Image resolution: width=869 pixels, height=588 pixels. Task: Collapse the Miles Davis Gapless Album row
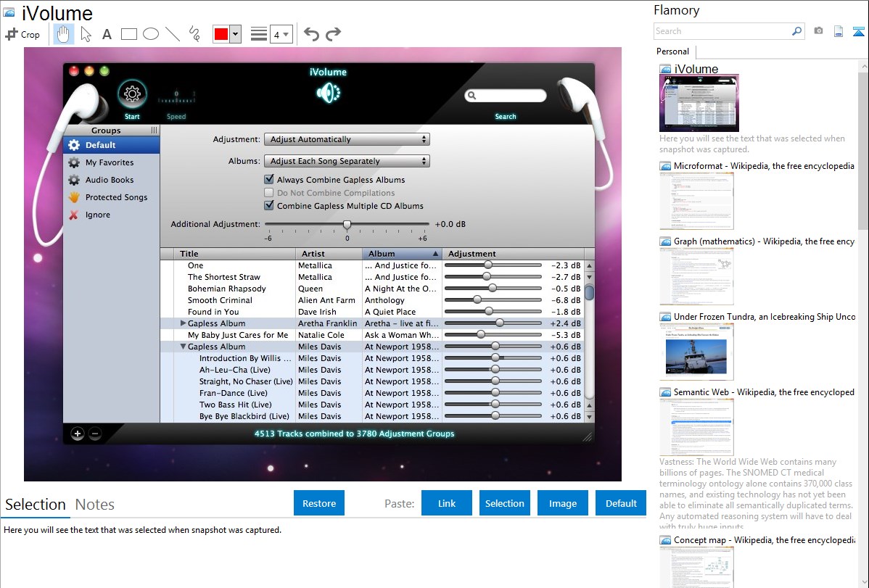click(x=183, y=347)
